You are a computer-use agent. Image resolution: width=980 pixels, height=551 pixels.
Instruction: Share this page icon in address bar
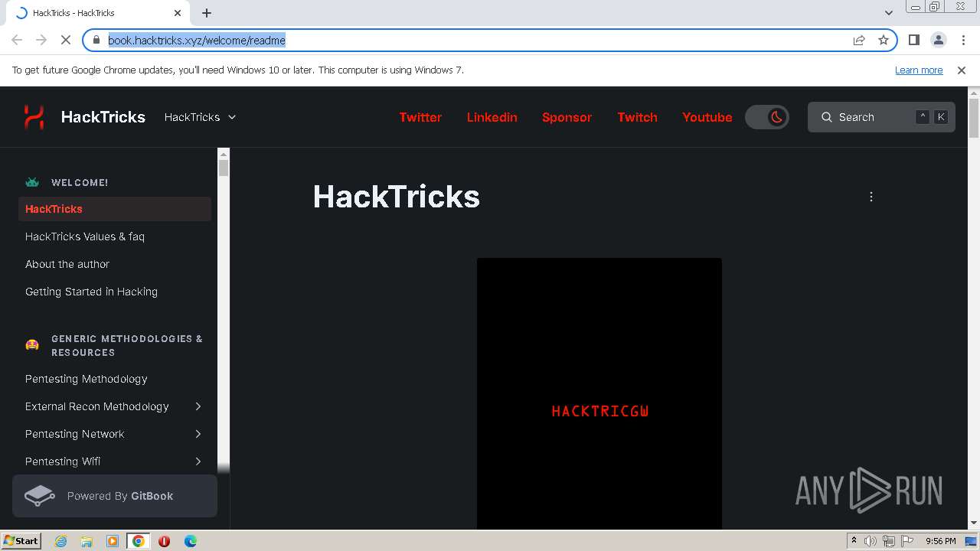tap(859, 40)
